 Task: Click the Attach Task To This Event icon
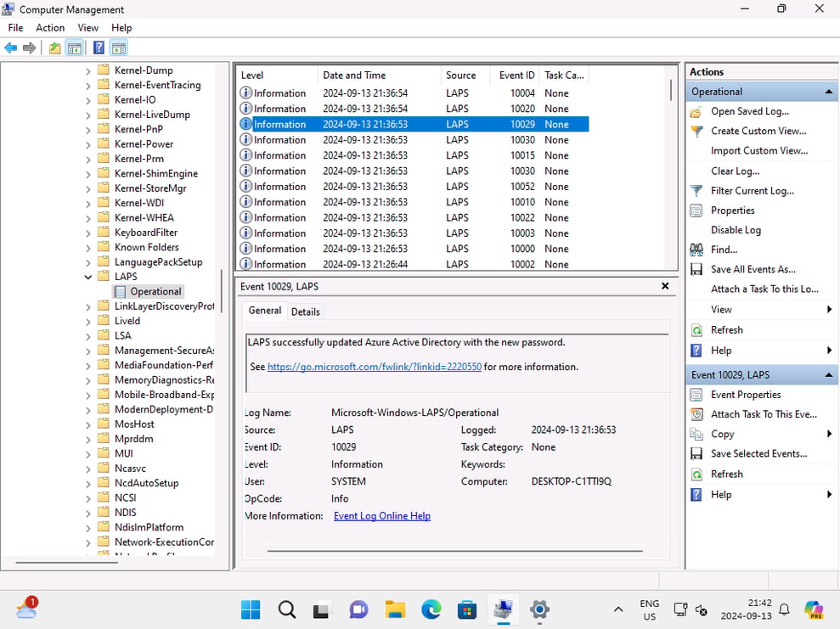click(x=696, y=415)
